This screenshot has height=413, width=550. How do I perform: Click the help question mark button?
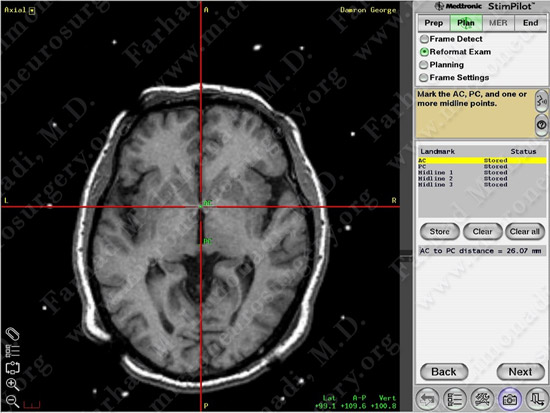541,125
